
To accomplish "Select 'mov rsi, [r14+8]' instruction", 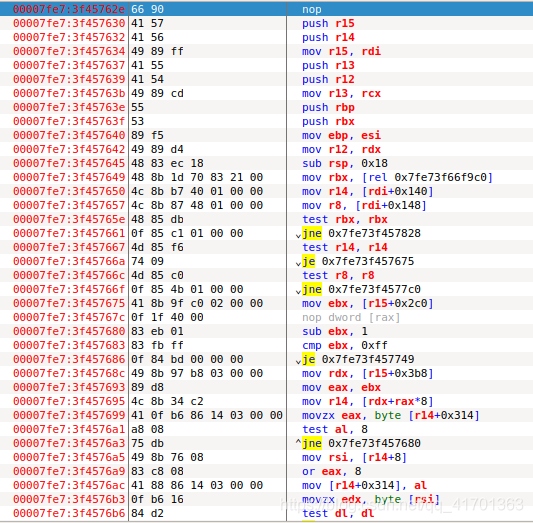I will 354,457.
